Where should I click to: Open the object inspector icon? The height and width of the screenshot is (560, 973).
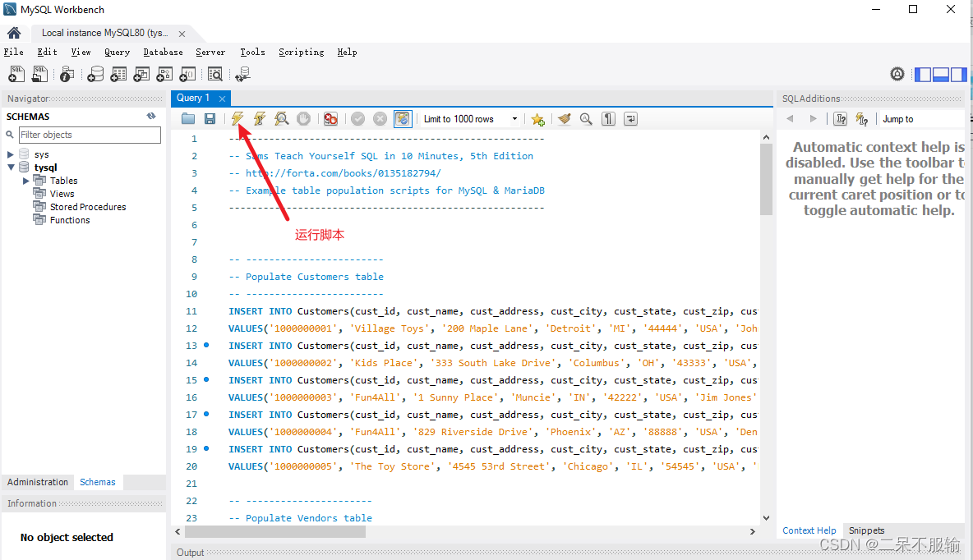67,75
